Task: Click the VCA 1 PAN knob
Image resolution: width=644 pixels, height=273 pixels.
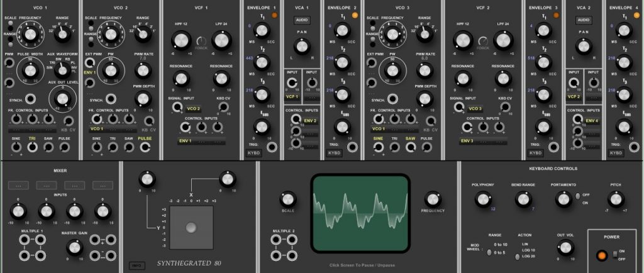Action: click(303, 47)
